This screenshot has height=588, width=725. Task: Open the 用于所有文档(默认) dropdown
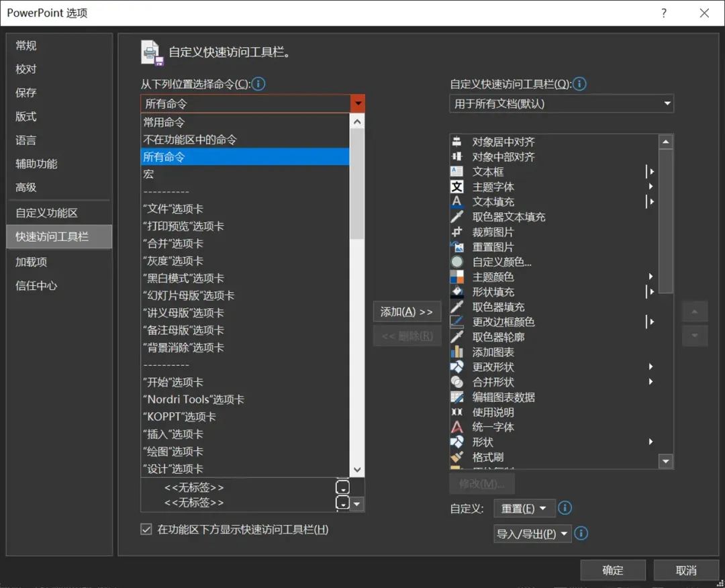pos(561,103)
